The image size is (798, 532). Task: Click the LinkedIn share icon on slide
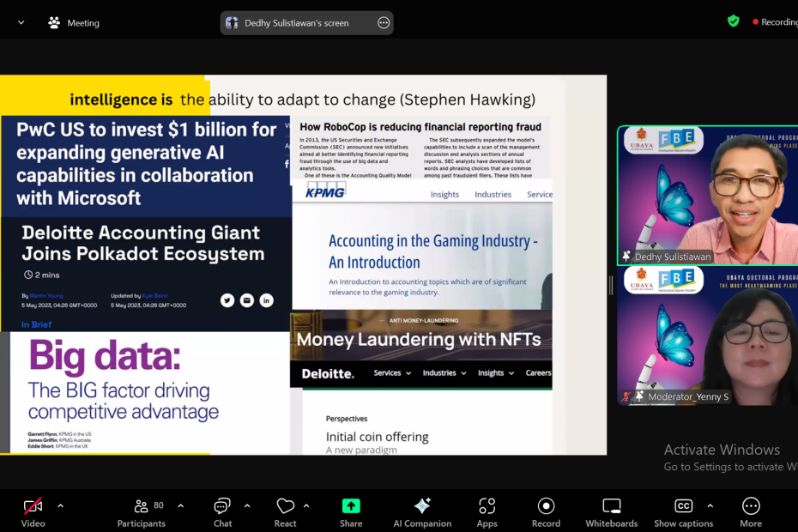click(266, 300)
